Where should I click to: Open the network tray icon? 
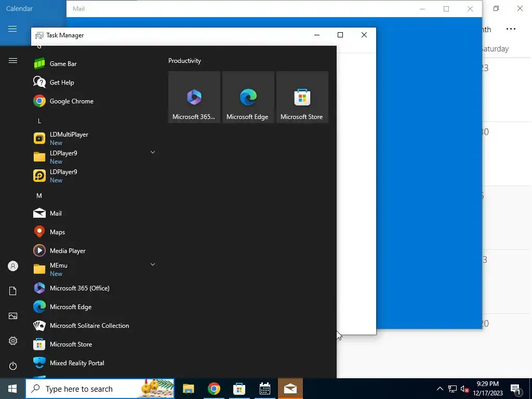453,389
